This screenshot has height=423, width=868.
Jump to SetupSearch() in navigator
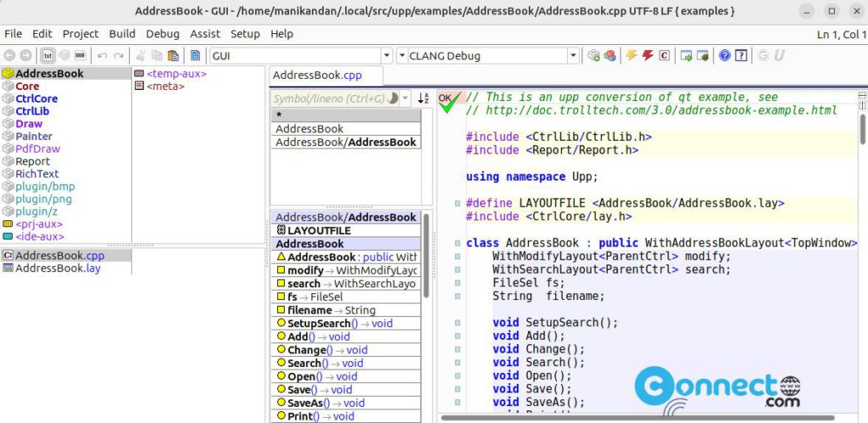[x=346, y=323]
